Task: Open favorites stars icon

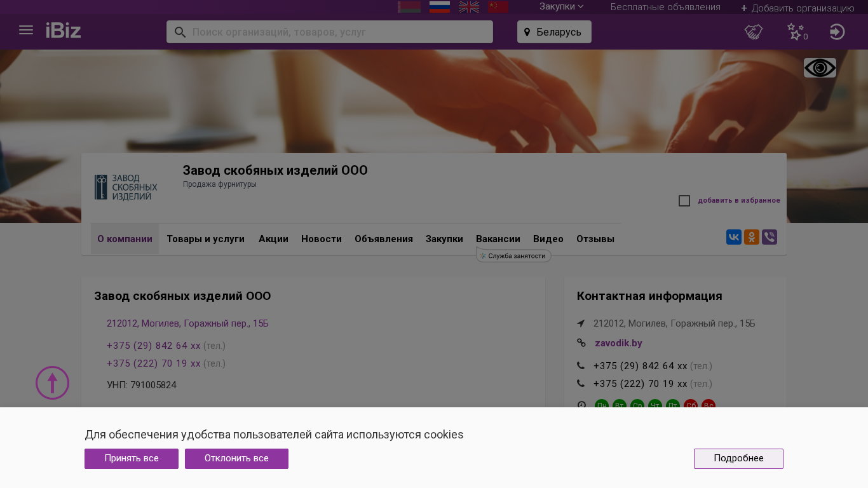Action: [x=796, y=32]
